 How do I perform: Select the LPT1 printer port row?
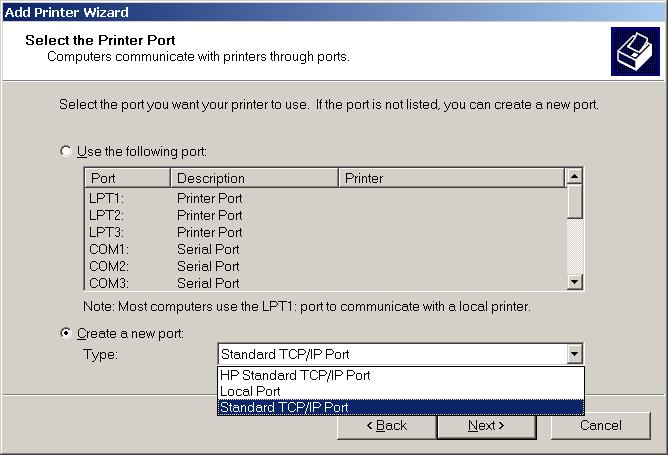108,198
